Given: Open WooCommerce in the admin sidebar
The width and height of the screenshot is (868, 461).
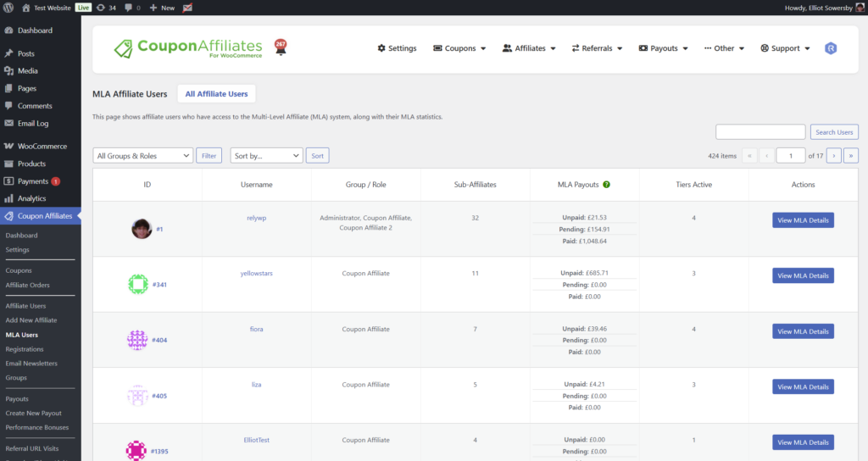Looking at the screenshot, I should click(42, 147).
